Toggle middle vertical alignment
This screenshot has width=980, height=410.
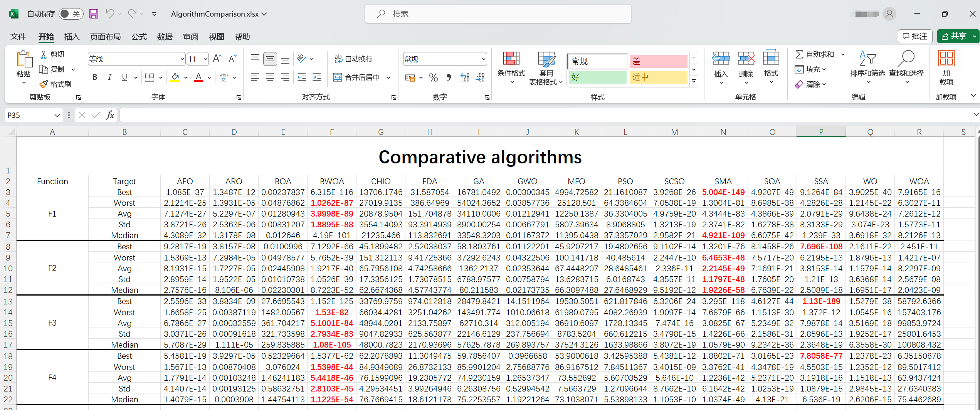270,59
